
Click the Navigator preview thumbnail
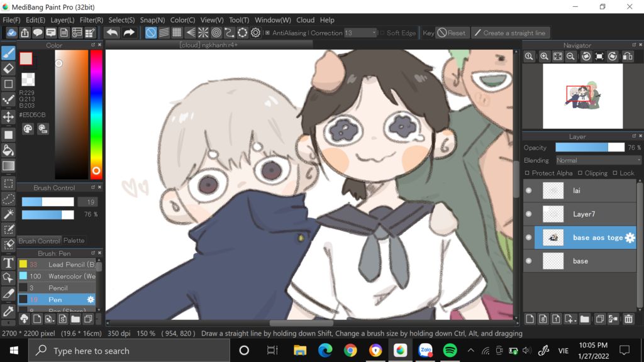582,96
